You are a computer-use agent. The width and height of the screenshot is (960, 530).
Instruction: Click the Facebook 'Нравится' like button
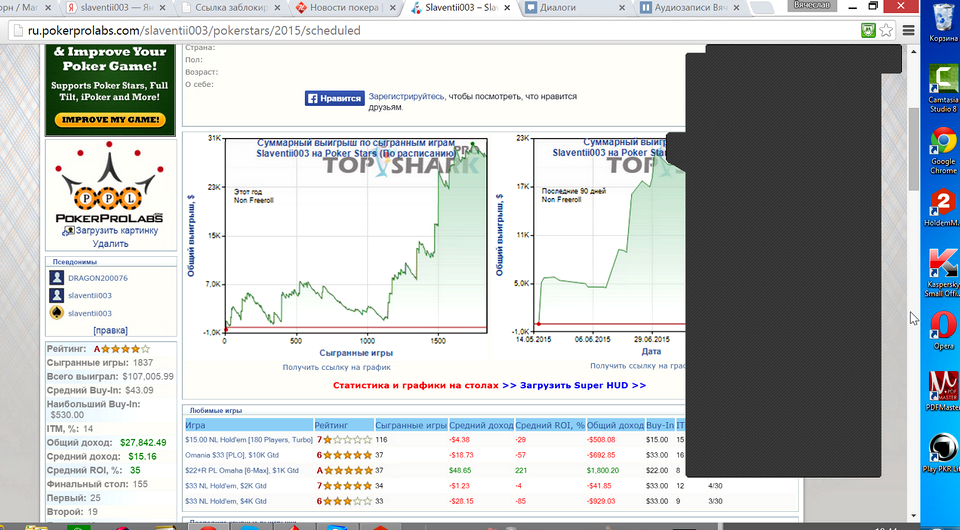coord(334,99)
